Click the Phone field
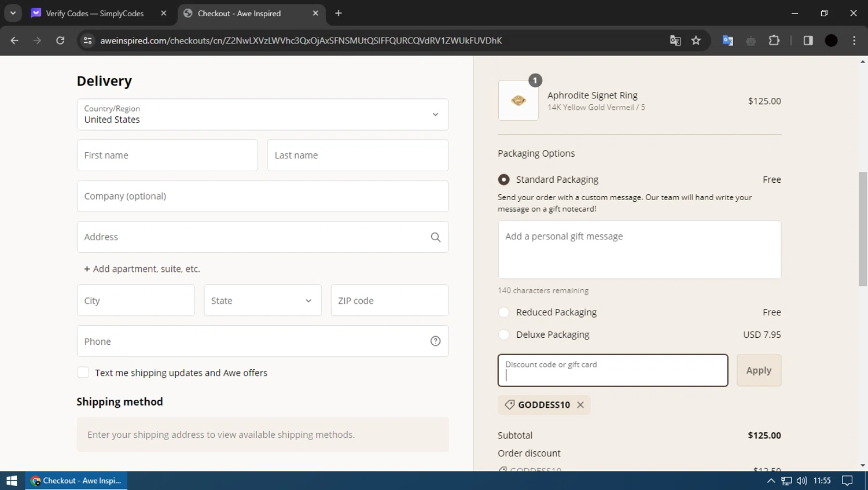Image resolution: width=868 pixels, height=490 pixels. click(263, 341)
